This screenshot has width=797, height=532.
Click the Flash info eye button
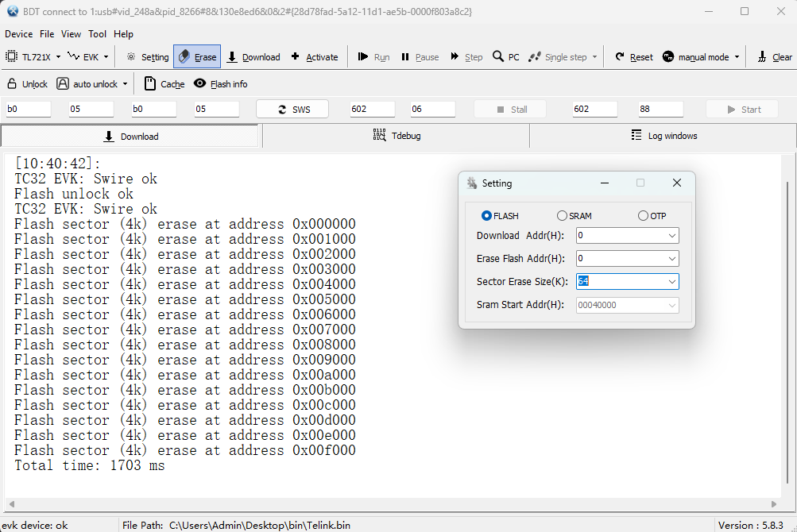pos(221,84)
